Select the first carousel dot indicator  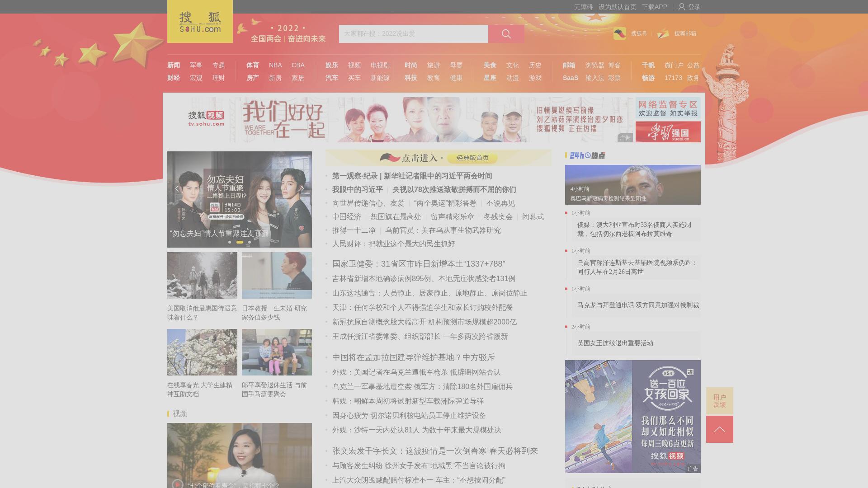230,242
